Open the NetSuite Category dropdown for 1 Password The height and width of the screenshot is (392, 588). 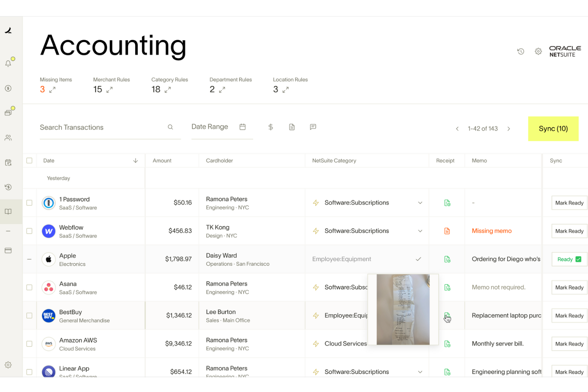coord(420,203)
